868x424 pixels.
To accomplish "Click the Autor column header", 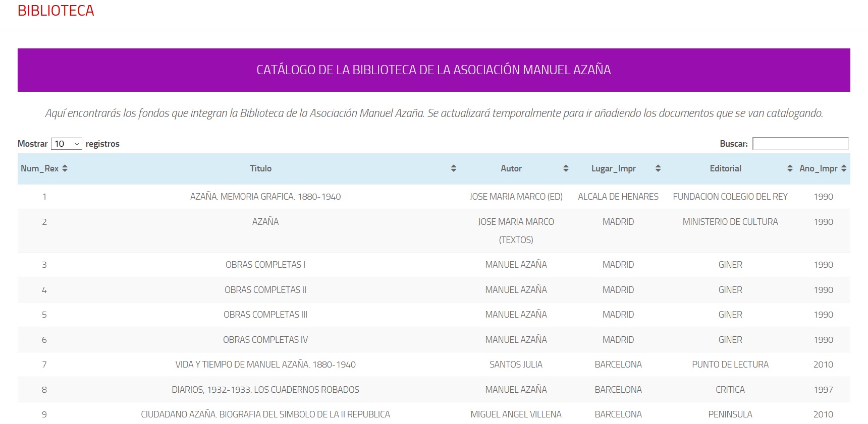I will (x=511, y=168).
